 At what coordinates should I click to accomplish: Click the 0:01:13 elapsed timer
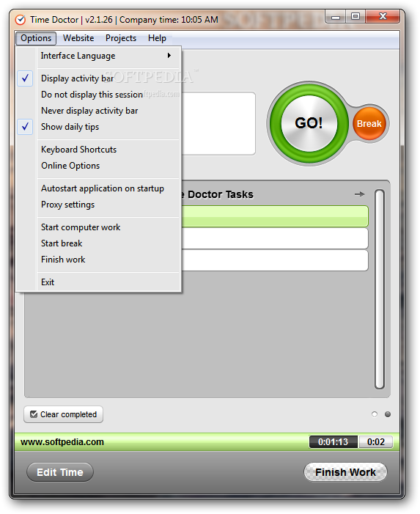(x=334, y=442)
